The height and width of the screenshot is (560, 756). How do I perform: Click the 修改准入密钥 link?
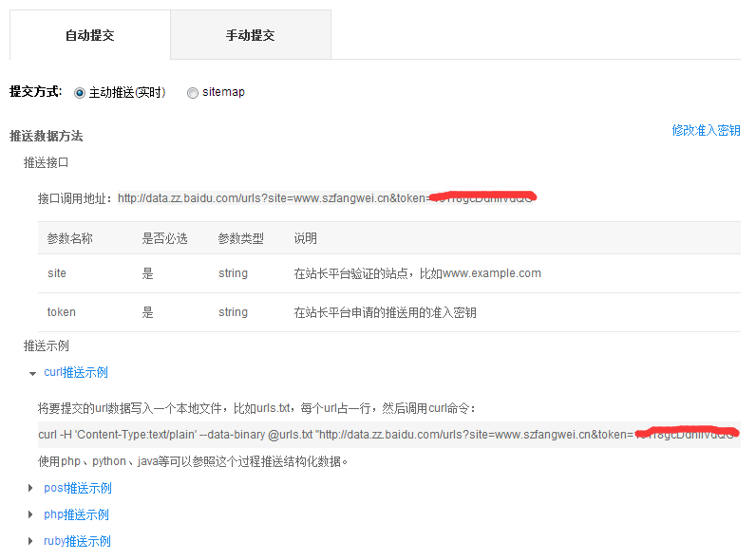706,131
